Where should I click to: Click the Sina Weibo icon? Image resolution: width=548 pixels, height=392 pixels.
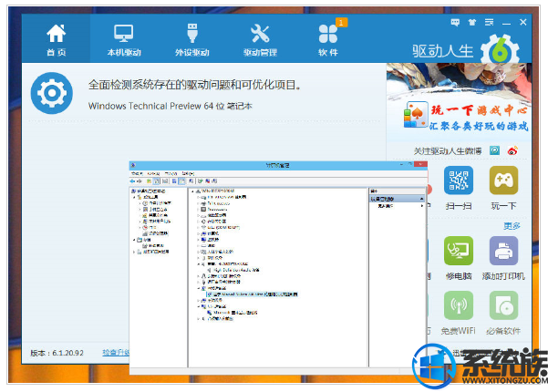point(512,150)
